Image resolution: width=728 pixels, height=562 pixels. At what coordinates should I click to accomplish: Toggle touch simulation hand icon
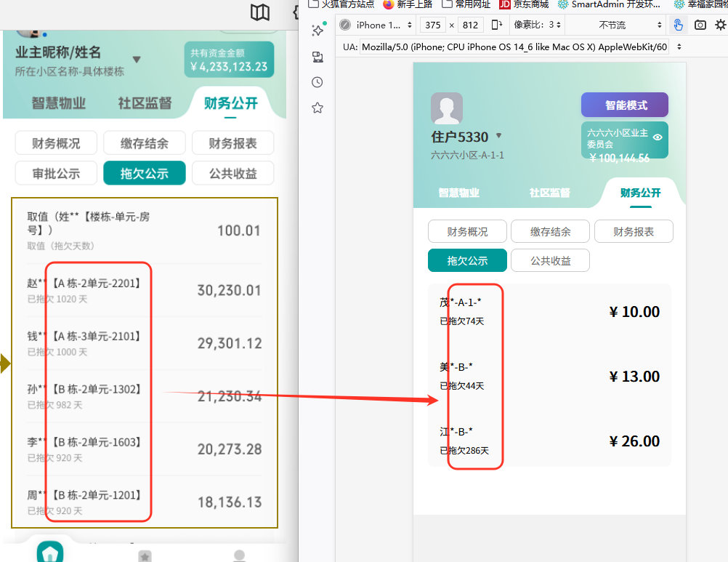pos(678,25)
